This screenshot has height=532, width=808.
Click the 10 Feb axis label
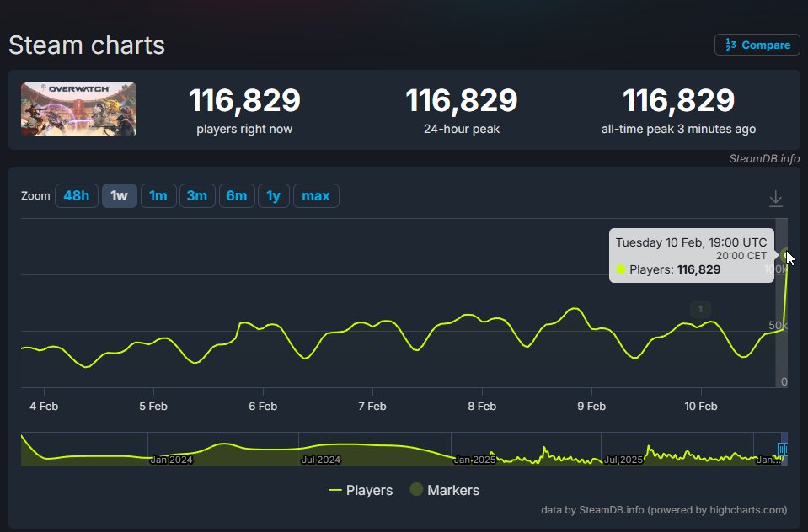tap(701, 406)
